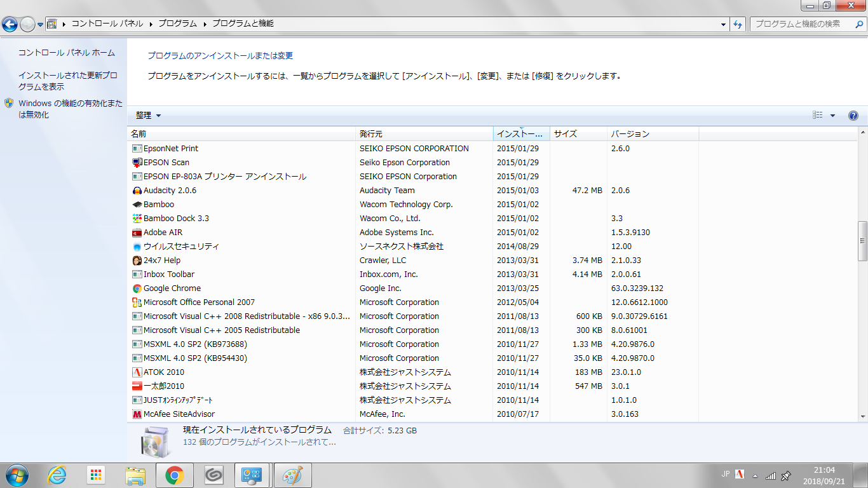The image size is (868, 488).
Task: Click the Forward arrow navigation button
Action: click(27, 24)
